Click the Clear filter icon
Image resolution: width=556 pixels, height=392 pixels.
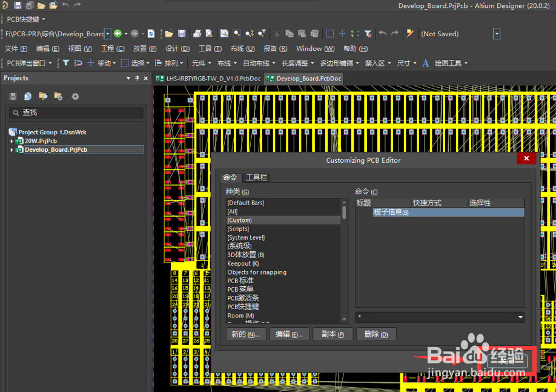point(368,34)
